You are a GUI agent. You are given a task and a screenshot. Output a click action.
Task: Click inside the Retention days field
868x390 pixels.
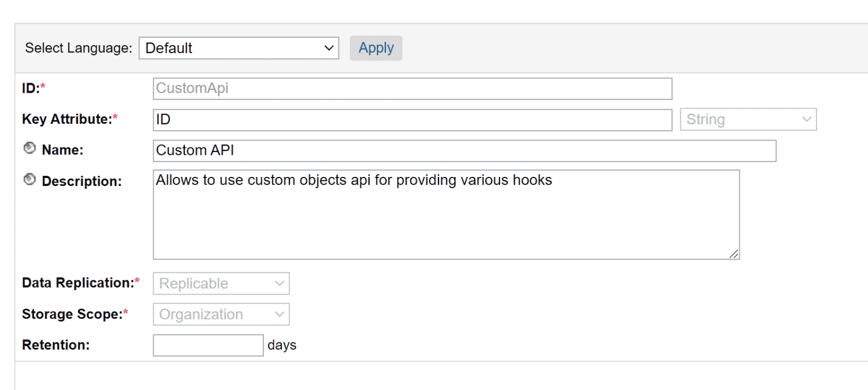207,345
